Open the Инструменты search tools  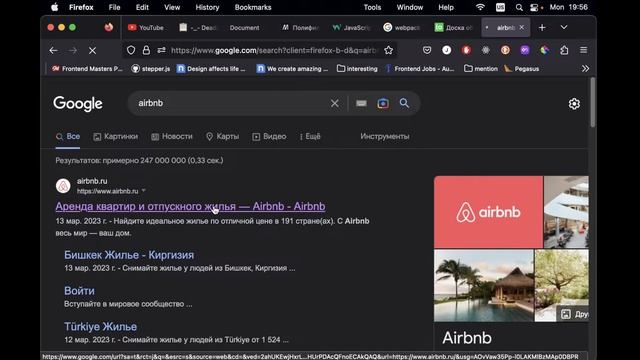click(384, 136)
